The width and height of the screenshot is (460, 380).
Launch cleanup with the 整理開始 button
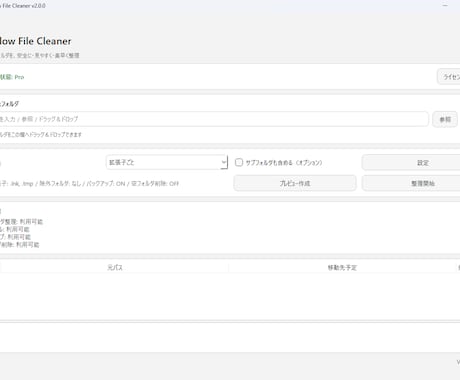tap(423, 183)
